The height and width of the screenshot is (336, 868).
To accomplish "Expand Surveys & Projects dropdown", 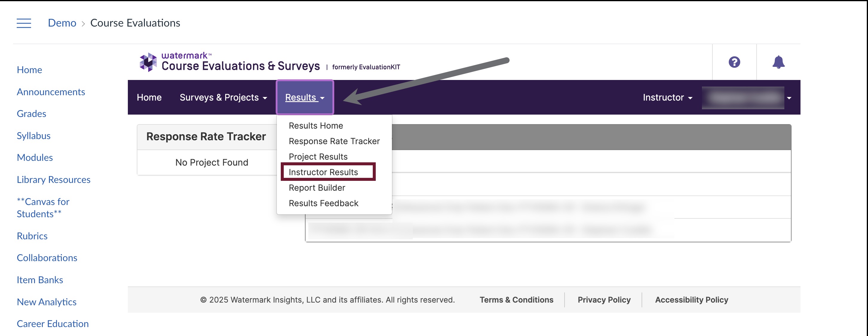I will 223,97.
